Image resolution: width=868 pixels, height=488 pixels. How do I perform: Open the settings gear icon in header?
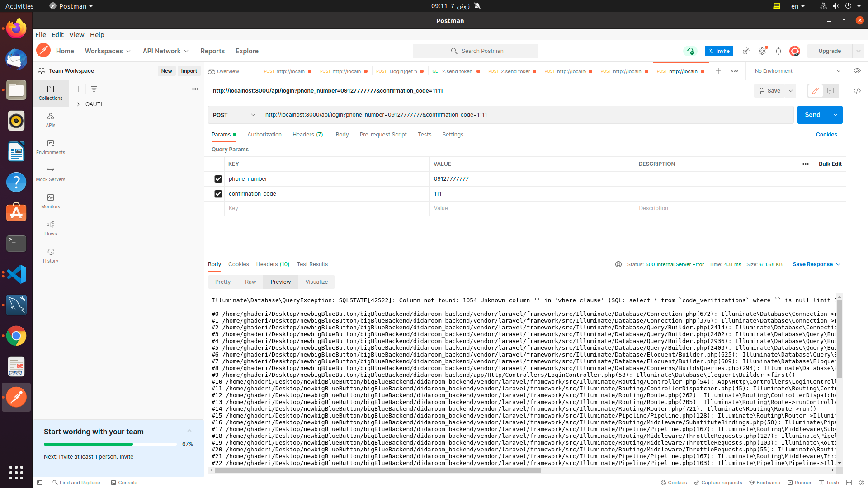tap(762, 51)
